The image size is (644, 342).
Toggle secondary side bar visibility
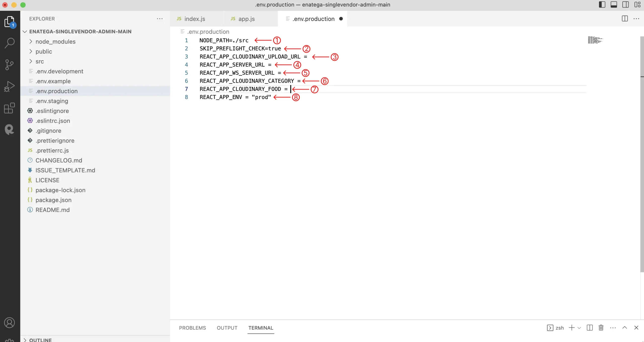tap(626, 5)
